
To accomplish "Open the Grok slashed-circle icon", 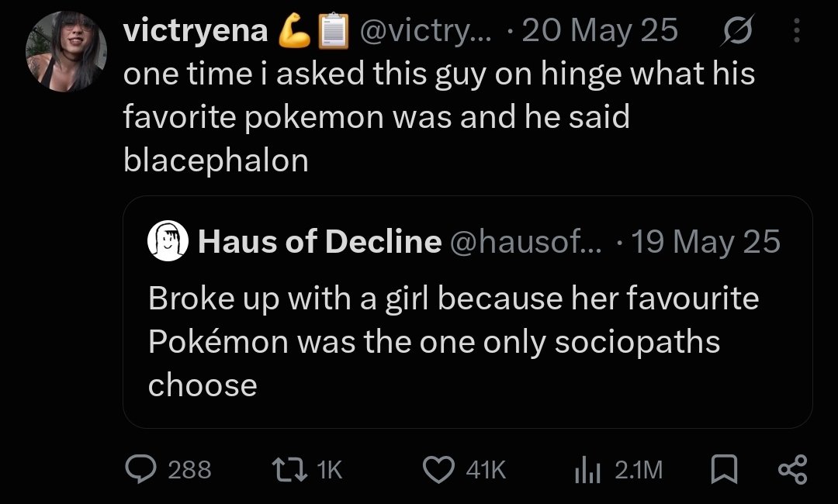I will tap(738, 30).
